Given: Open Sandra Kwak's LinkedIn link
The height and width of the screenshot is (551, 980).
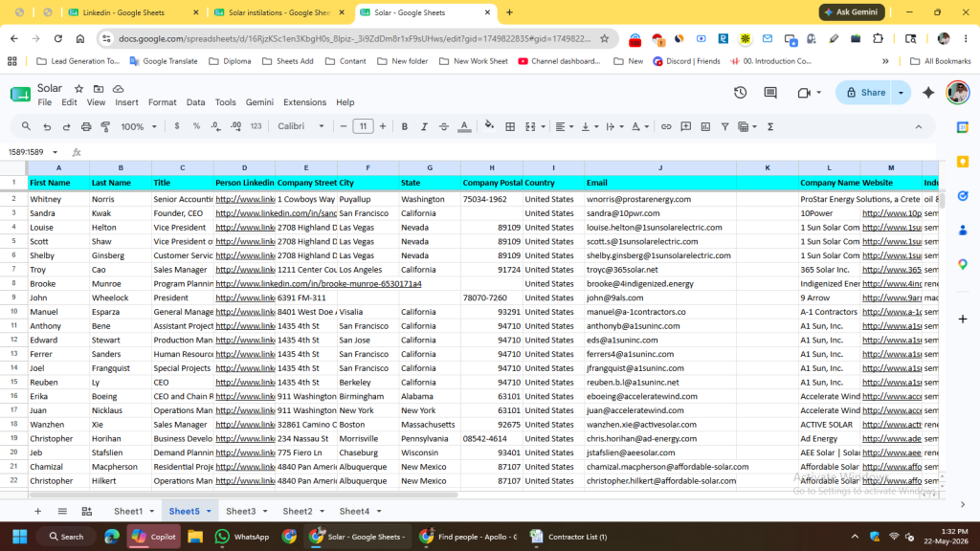Looking at the screenshot, I should click(277, 213).
